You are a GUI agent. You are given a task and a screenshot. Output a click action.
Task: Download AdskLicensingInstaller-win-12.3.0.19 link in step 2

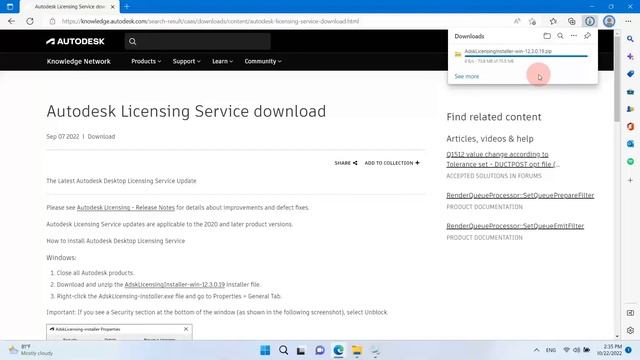175,284
